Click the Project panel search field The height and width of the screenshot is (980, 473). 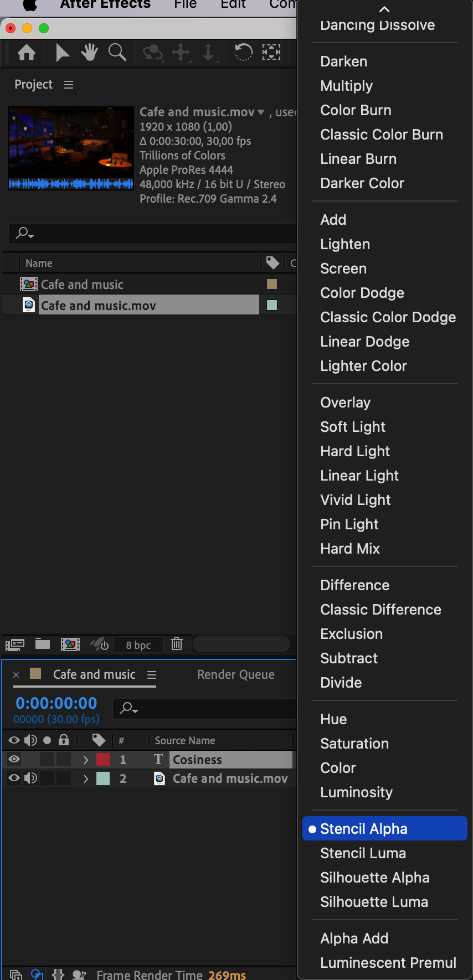click(x=155, y=233)
